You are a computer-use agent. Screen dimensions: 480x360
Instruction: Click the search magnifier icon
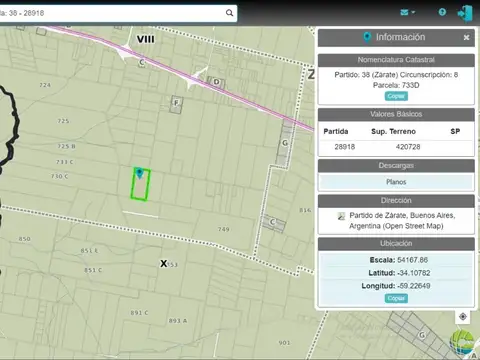(x=229, y=13)
